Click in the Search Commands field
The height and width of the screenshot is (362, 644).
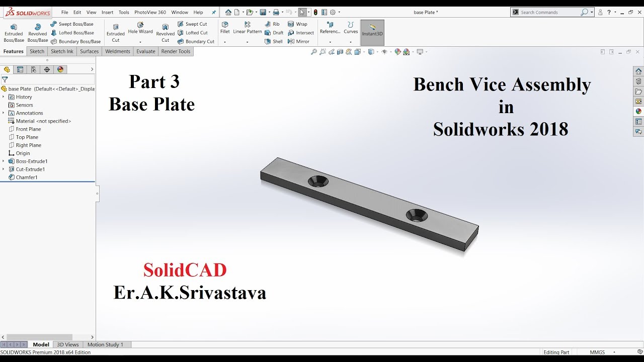549,12
